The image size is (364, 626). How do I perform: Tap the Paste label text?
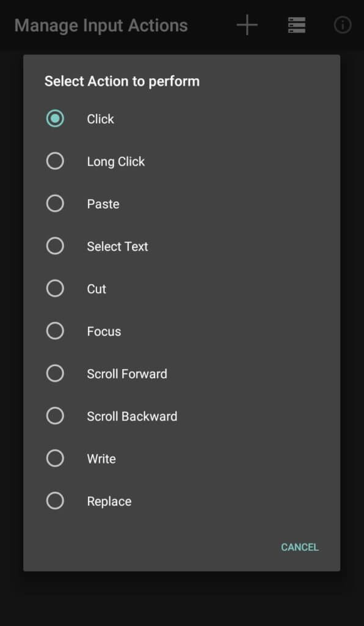tap(103, 203)
